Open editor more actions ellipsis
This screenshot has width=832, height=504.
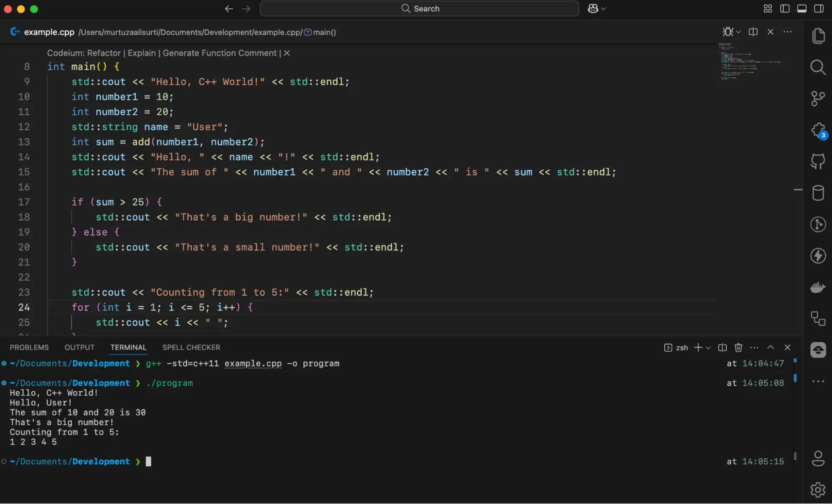click(x=787, y=32)
